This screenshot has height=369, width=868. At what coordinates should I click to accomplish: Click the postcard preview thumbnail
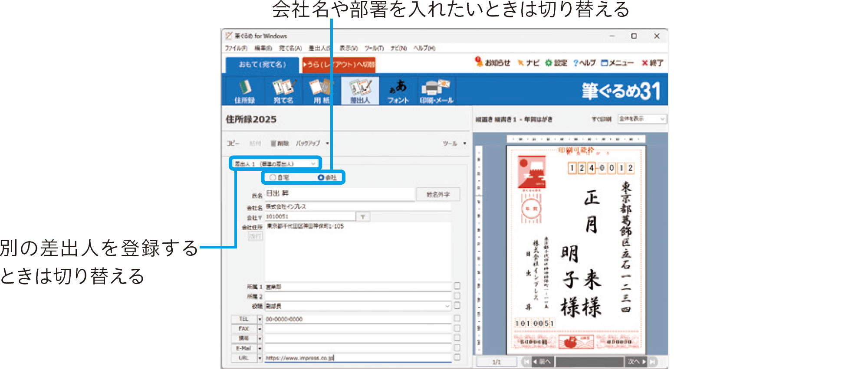click(576, 250)
